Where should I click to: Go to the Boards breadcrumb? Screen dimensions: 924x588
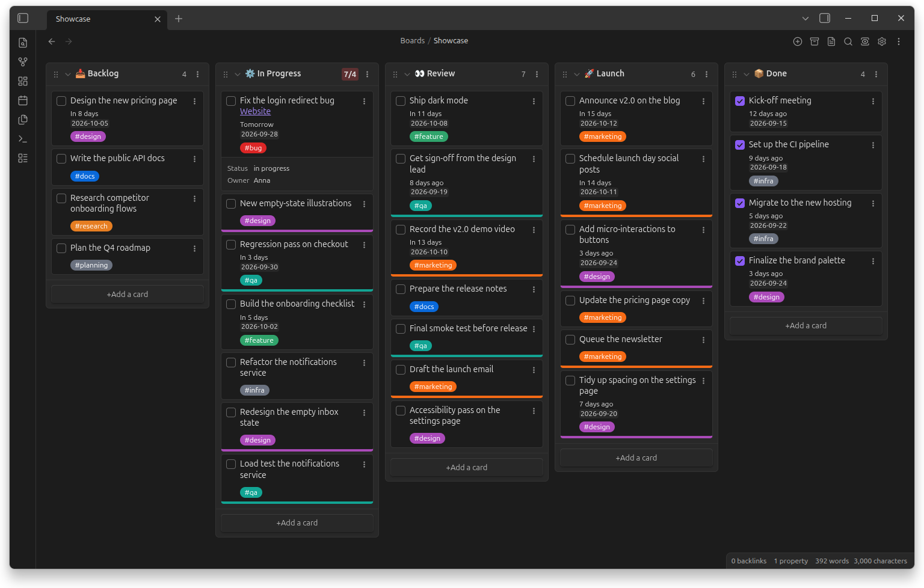pyautogui.click(x=413, y=41)
